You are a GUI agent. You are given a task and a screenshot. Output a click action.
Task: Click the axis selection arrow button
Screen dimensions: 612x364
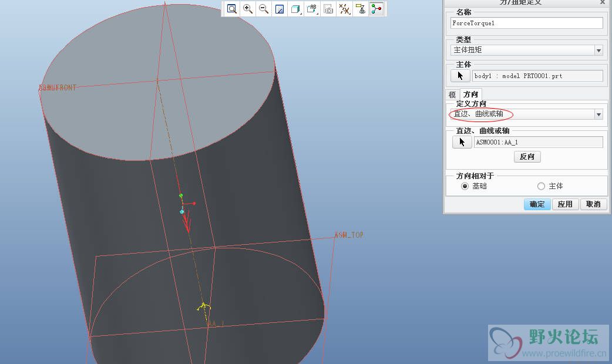(x=462, y=142)
